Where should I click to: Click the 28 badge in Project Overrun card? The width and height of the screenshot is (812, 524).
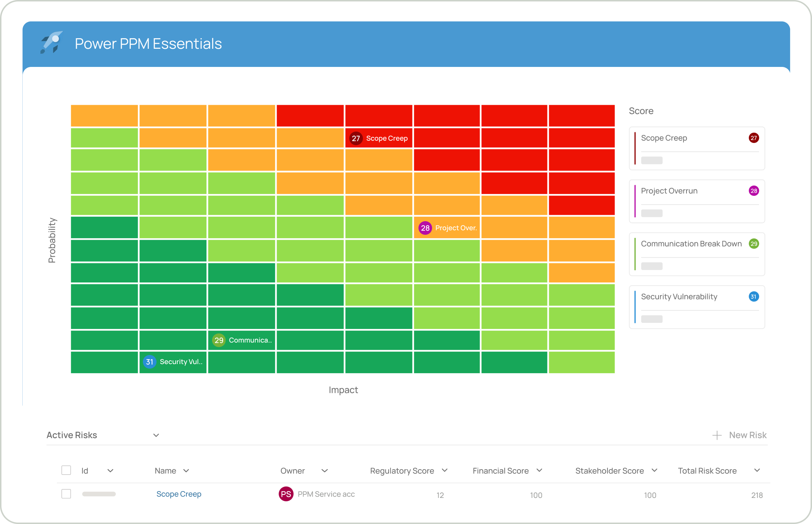pyautogui.click(x=754, y=191)
